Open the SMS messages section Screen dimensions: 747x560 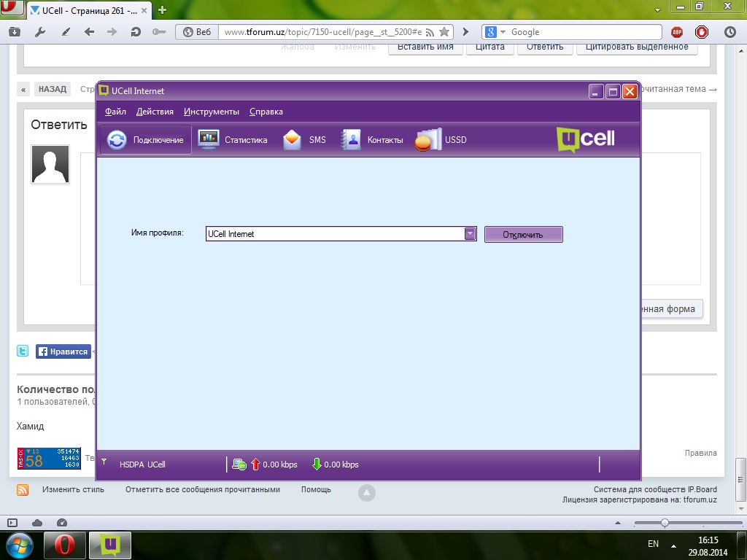pos(304,140)
